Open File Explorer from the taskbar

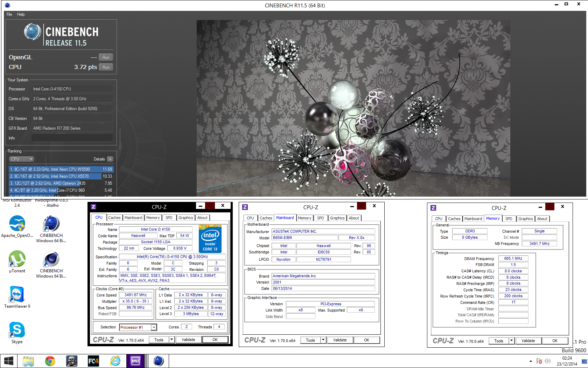(28, 361)
